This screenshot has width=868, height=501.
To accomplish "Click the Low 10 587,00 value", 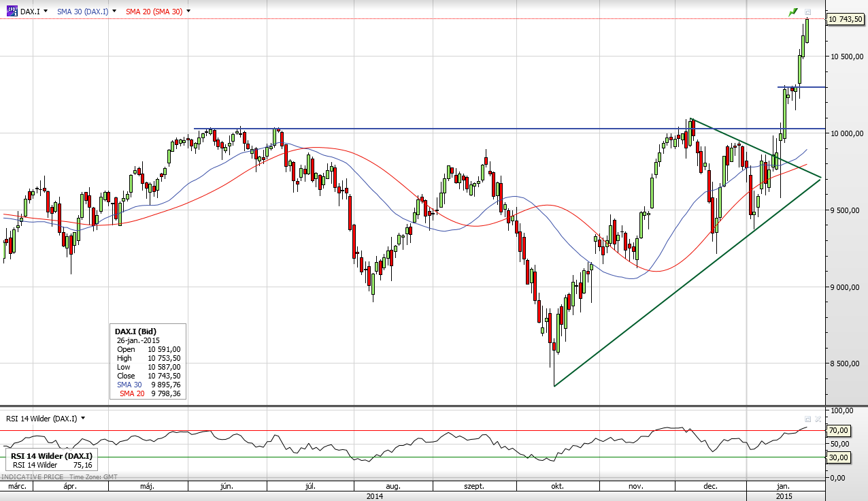I will [165, 366].
